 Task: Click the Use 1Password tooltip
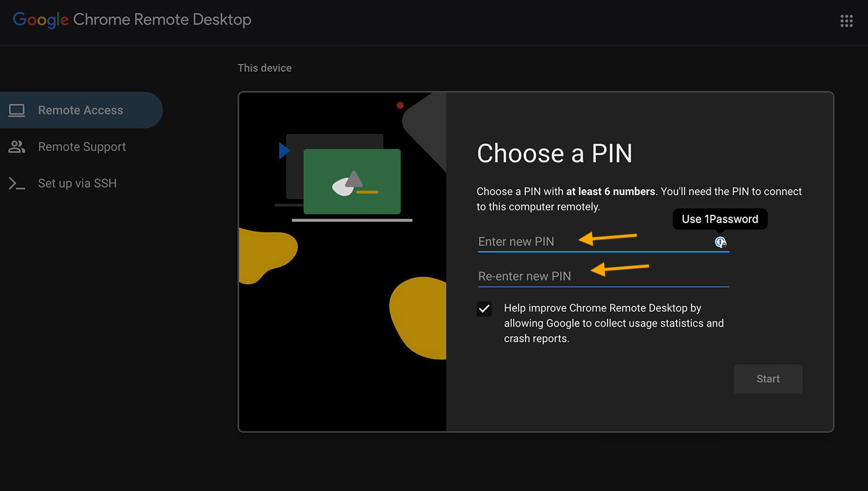pos(720,219)
